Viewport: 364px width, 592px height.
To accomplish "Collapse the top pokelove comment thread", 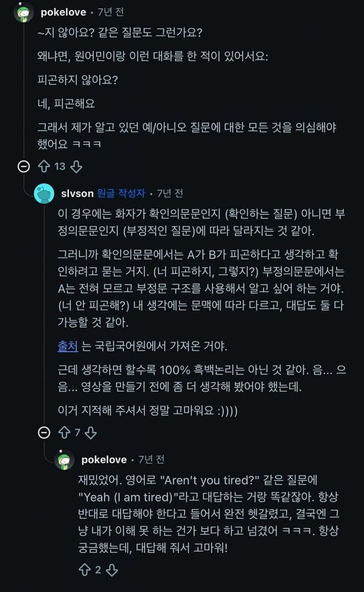I will (24, 167).
